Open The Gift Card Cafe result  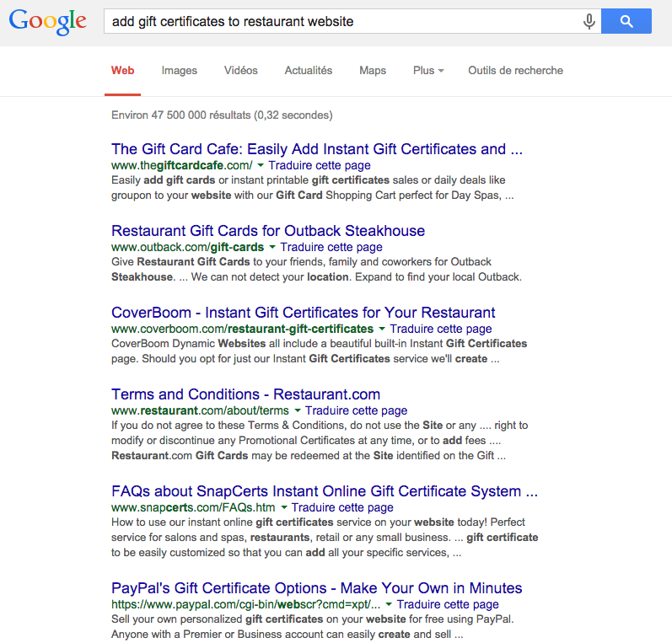317,149
